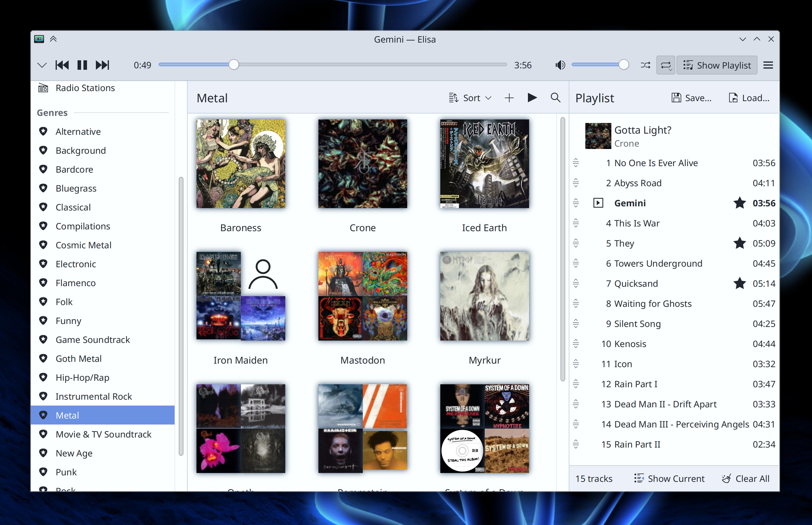Pause the current song
812x525 pixels.
82,65
